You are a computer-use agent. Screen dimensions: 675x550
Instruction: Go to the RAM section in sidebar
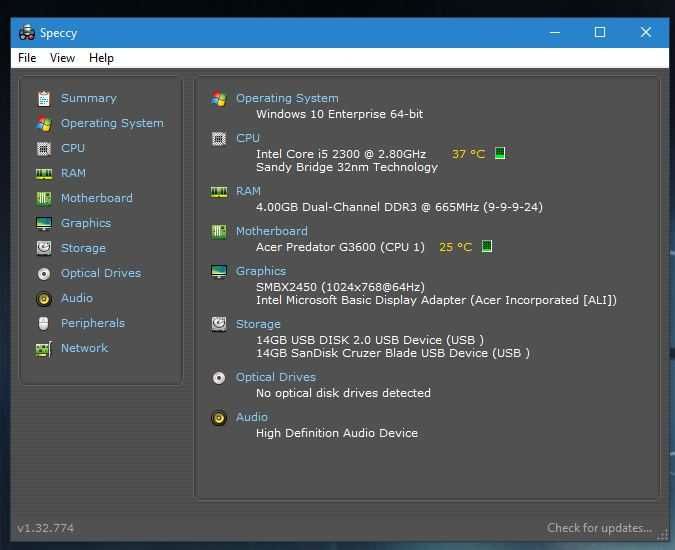[x=73, y=173]
